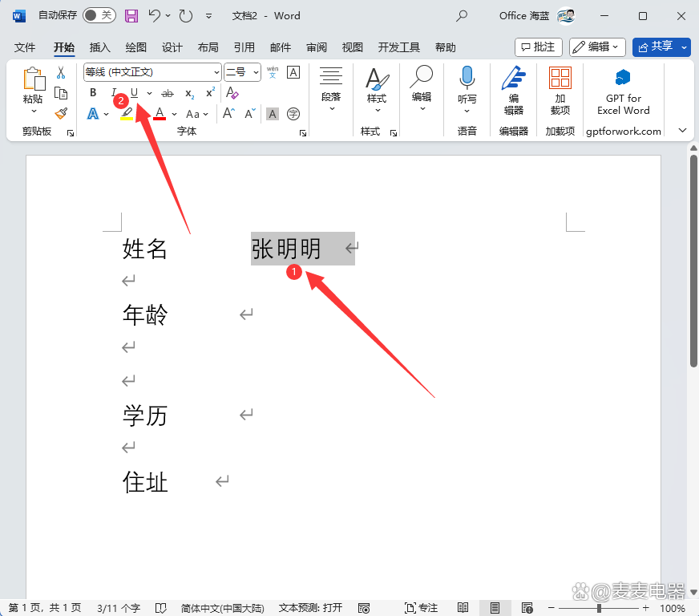
Task: Expand the Paste options arrow
Action: click(34, 111)
